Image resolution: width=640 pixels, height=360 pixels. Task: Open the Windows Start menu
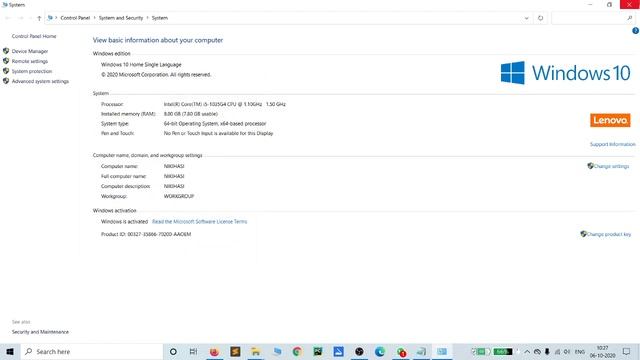coord(10,351)
